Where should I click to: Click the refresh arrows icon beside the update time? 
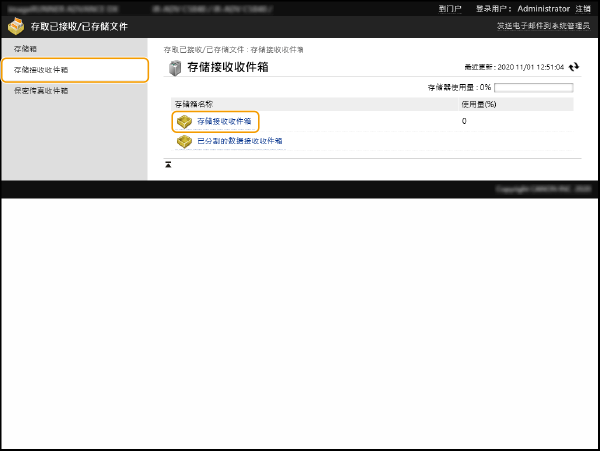[x=574, y=67]
